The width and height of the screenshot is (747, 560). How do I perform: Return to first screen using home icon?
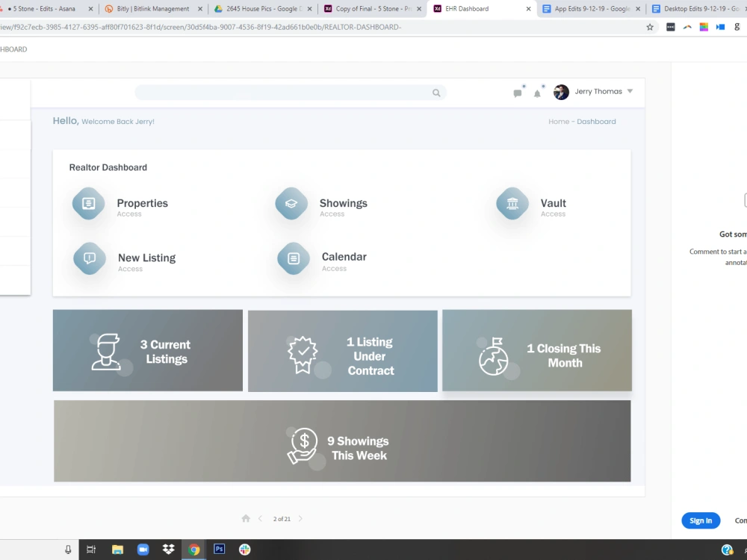coord(245,517)
